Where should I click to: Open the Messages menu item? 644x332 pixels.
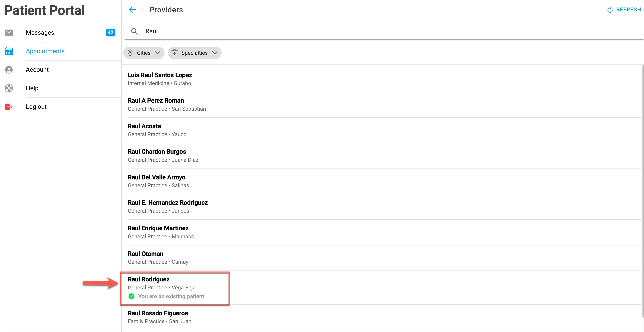click(40, 33)
